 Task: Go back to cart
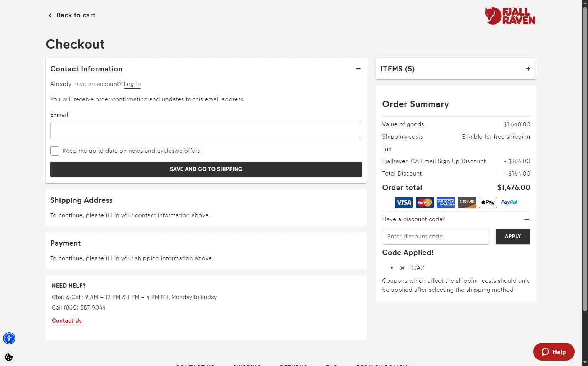pos(72,15)
